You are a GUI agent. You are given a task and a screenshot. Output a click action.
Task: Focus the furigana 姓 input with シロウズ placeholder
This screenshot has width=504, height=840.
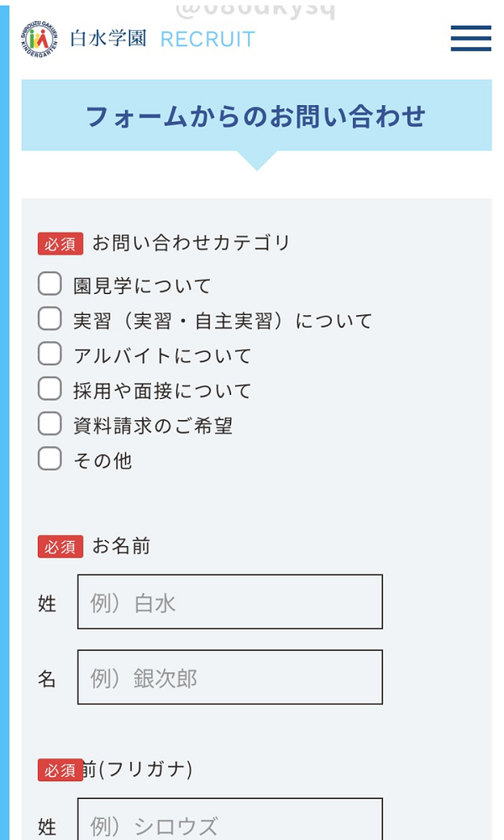[229, 822]
